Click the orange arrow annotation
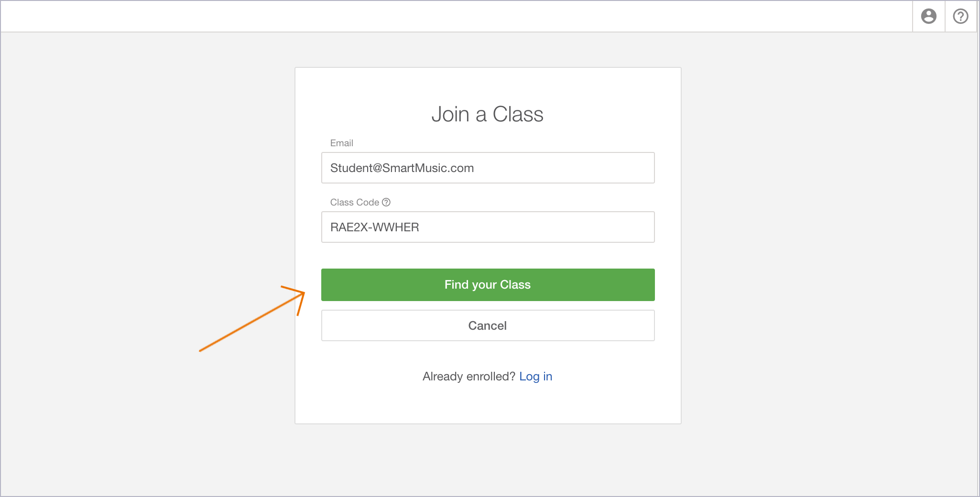 coord(252,319)
